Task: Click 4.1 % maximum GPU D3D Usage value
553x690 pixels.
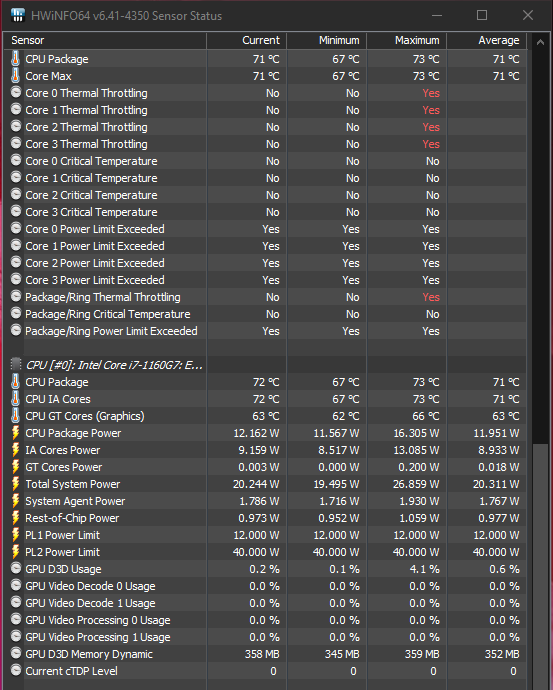Action: pos(425,569)
